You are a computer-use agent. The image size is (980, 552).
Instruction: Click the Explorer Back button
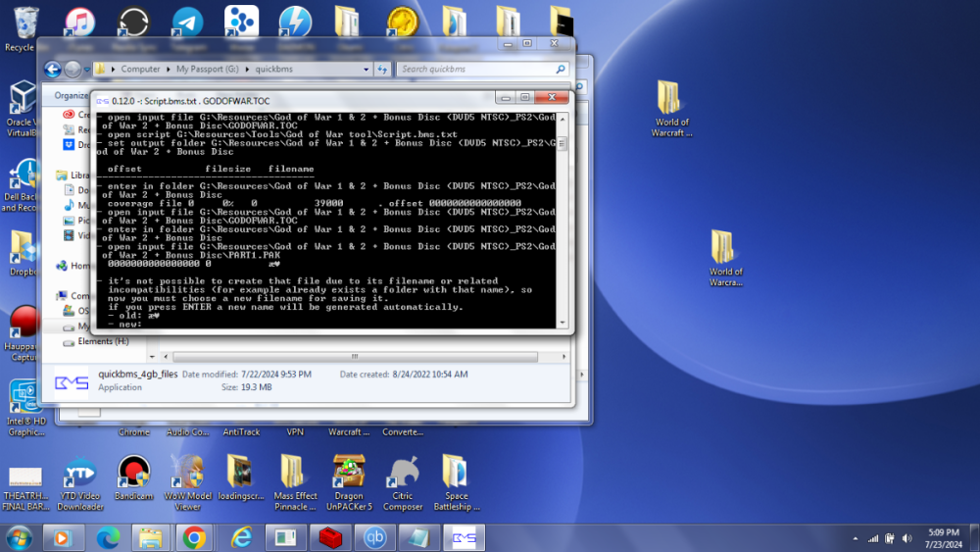coord(53,70)
